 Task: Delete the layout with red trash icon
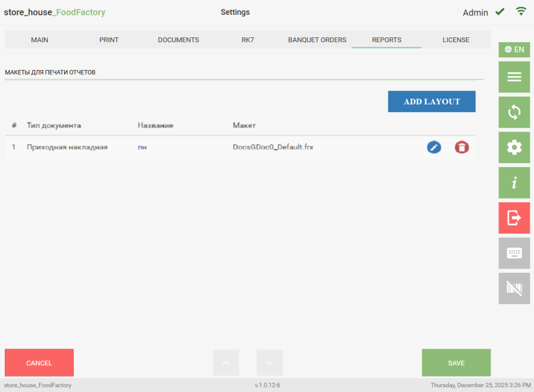point(462,147)
